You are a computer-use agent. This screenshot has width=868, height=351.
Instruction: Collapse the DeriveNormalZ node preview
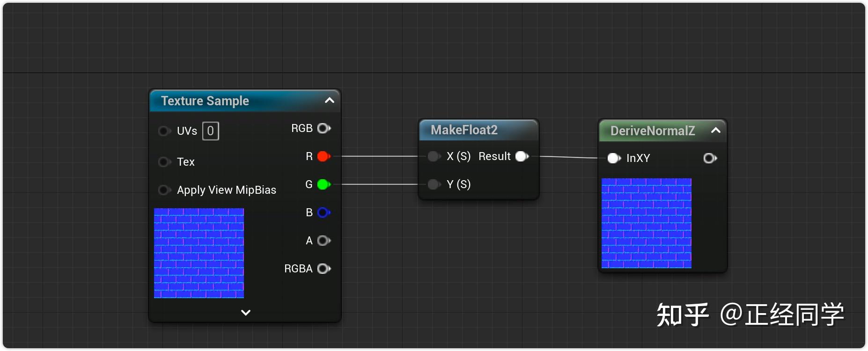pyautogui.click(x=715, y=130)
